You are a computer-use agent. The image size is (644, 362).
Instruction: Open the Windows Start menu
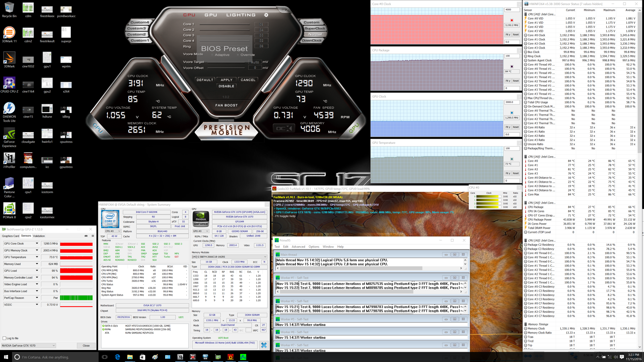(6, 357)
